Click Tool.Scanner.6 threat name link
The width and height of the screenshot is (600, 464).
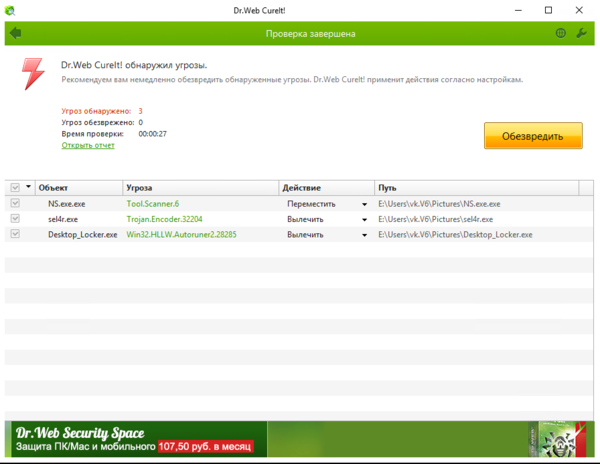click(153, 204)
